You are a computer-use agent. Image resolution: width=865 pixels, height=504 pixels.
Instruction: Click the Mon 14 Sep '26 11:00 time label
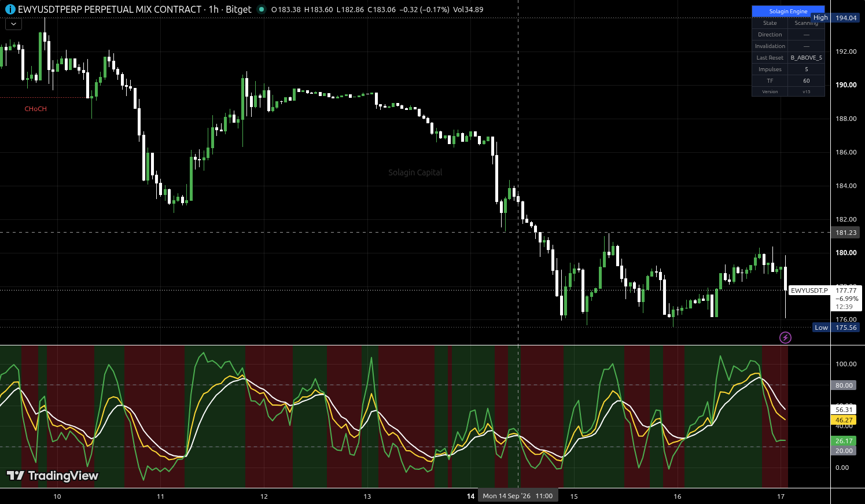518,496
